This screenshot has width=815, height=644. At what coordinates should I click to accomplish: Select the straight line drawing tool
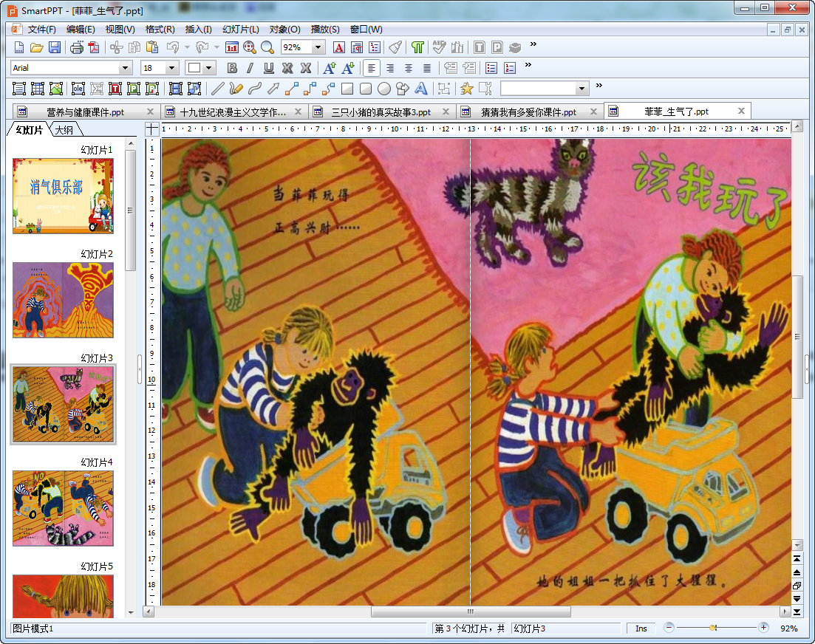click(x=217, y=89)
